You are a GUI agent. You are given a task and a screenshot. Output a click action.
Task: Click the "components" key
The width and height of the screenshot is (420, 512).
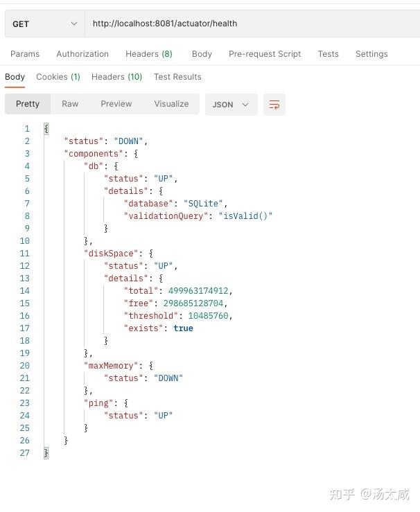[94, 154]
